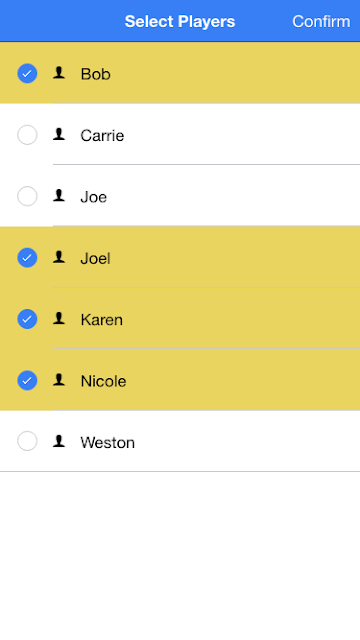
Task: Check the empty circle beside Carrie
Action: (x=27, y=135)
